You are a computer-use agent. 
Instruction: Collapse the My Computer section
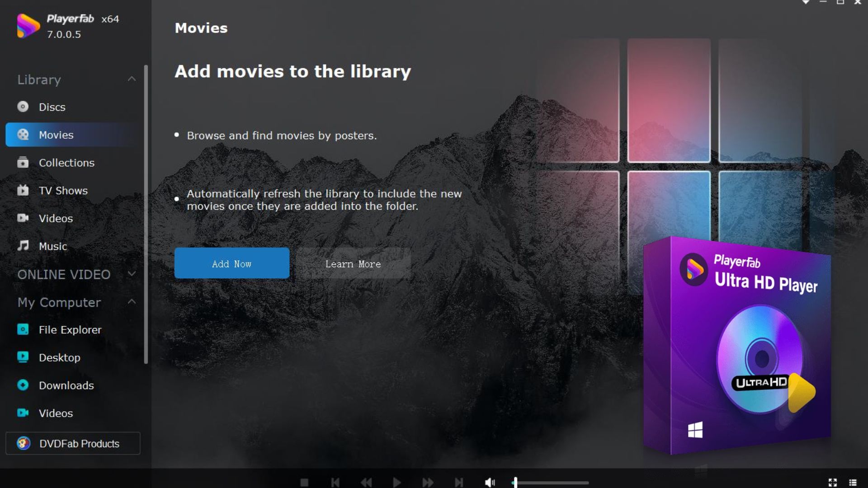(132, 301)
